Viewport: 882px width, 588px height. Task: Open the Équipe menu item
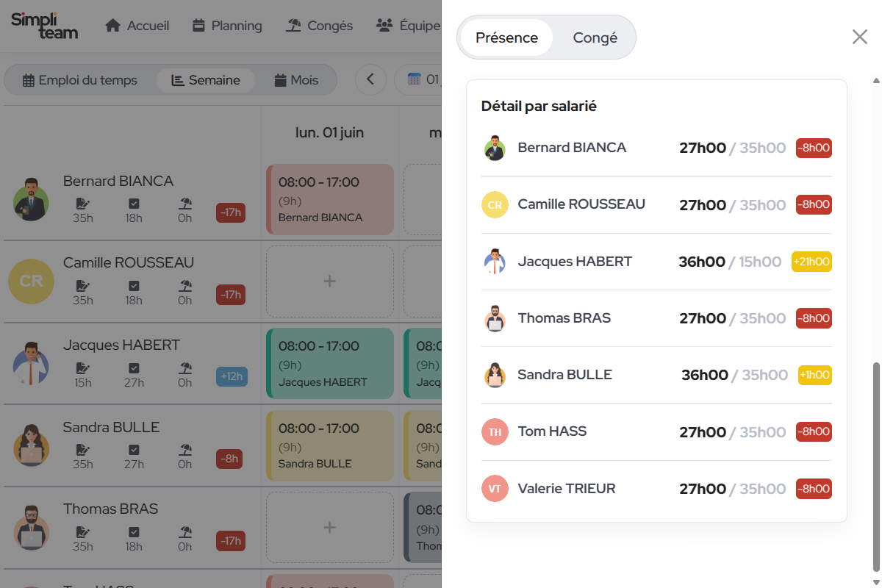[x=408, y=26]
